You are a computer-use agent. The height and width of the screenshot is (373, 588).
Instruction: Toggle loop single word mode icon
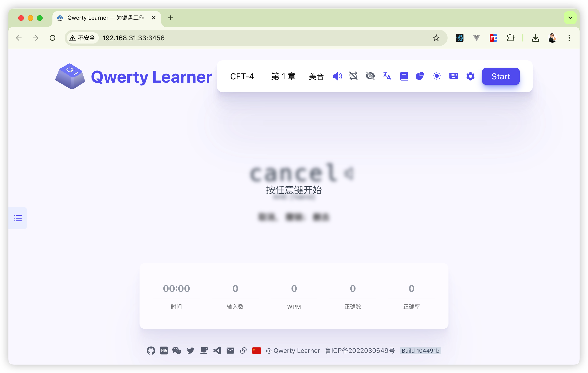coord(353,76)
